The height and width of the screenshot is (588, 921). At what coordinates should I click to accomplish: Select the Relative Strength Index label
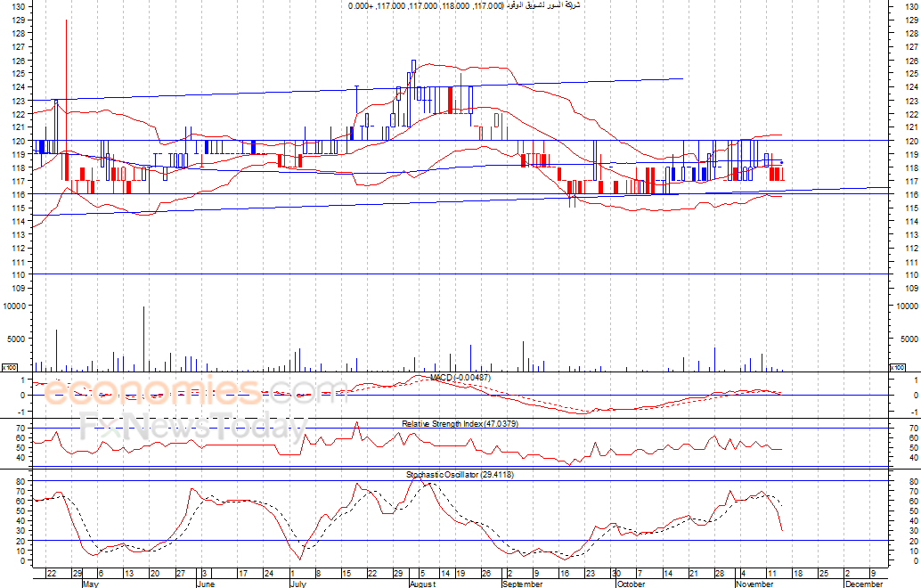coord(460,423)
